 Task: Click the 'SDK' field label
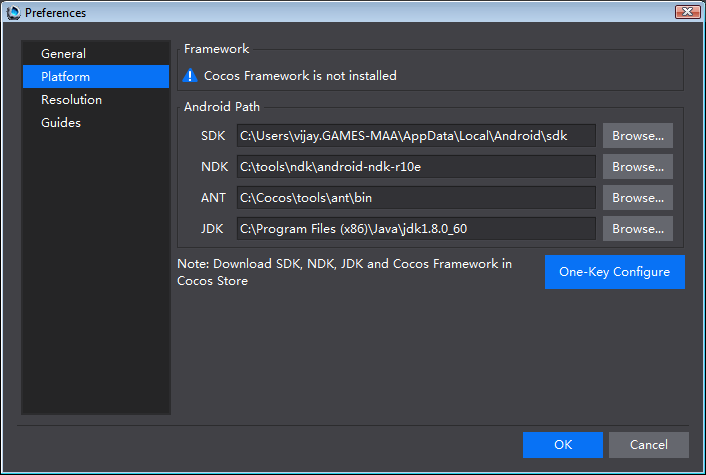(213, 136)
